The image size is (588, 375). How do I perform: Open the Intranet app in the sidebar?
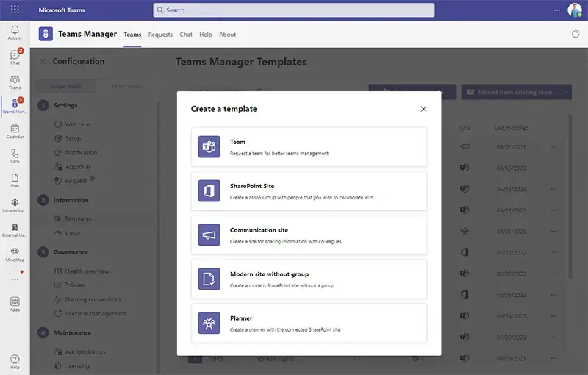[15, 205]
